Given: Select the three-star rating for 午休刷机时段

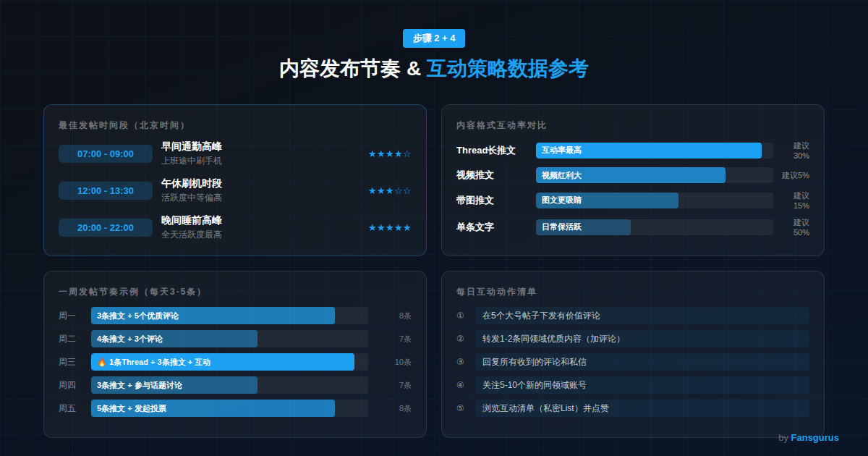Looking at the screenshot, I should tap(390, 190).
